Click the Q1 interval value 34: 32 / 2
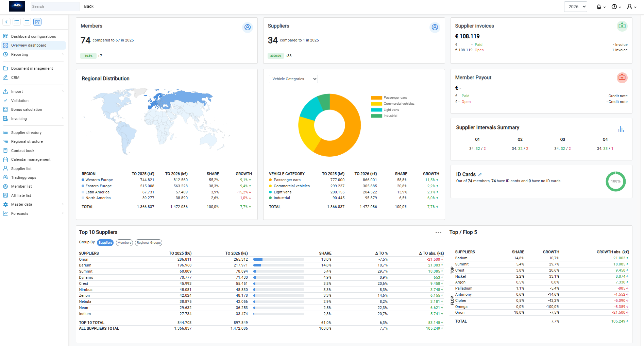 (x=477, y=149)
